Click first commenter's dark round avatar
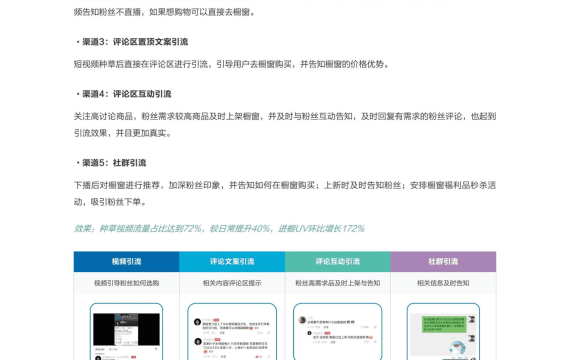 pos(197,322)
